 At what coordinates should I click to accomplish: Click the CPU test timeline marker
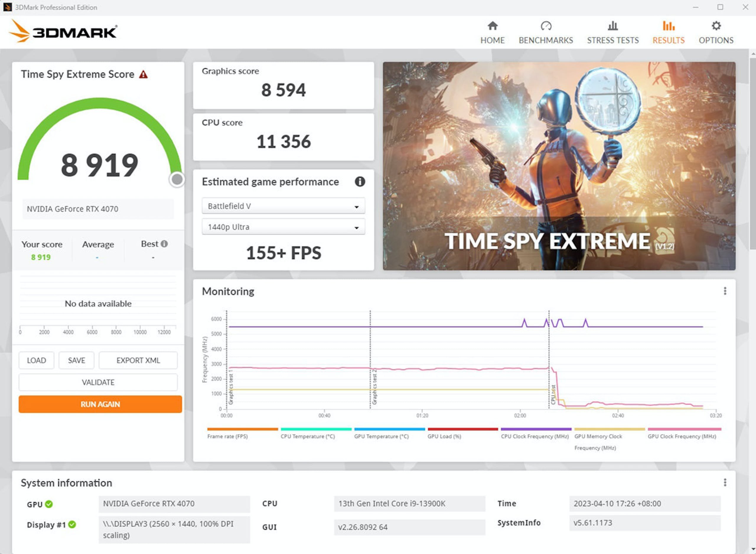[x=553, y=394]
